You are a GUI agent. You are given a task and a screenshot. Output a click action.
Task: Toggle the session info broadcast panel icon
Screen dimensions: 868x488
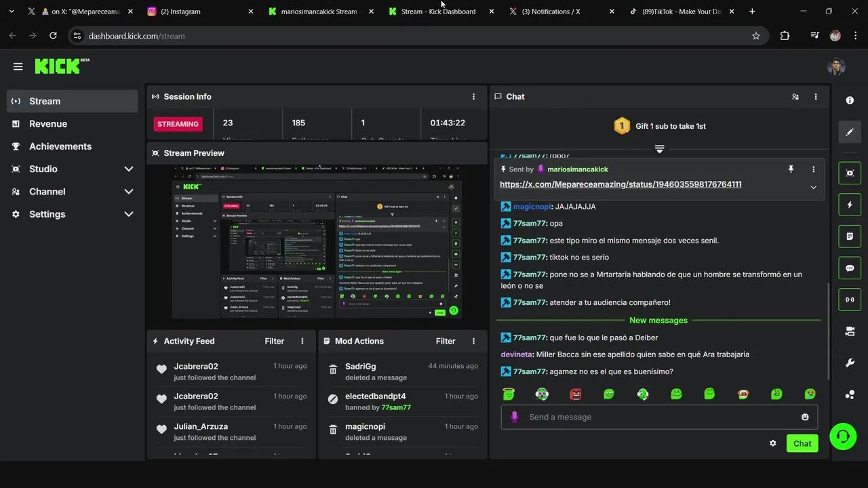850,300
